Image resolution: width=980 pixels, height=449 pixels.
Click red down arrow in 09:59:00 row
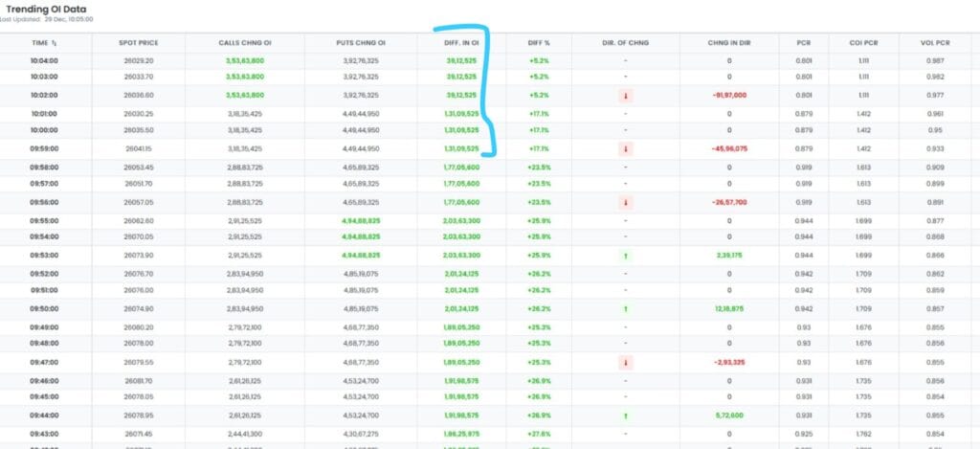[x=625, y=149]
